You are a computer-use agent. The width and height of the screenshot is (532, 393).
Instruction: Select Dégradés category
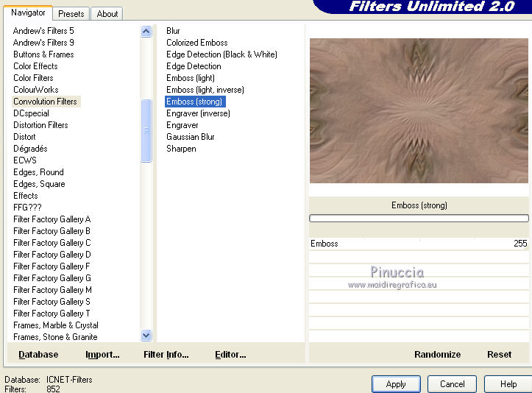pyautogui.click(x=30, y=149)
